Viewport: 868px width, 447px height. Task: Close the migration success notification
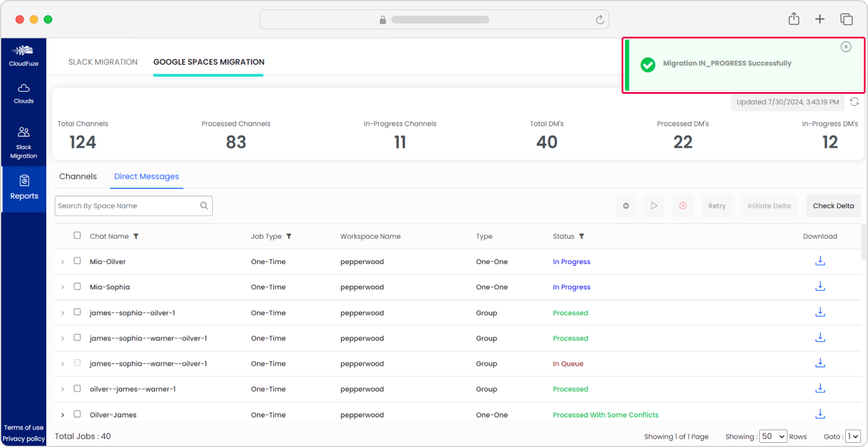pos(846,47)
